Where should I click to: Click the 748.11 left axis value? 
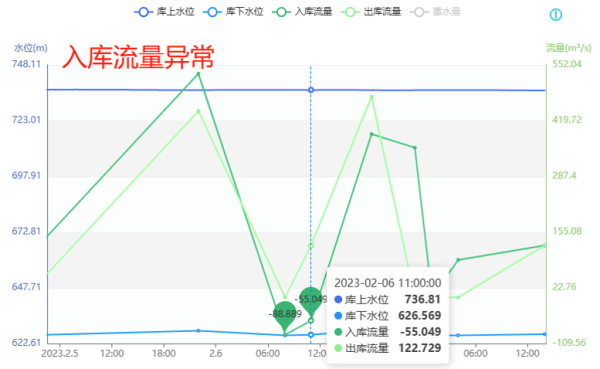(26, 64)
